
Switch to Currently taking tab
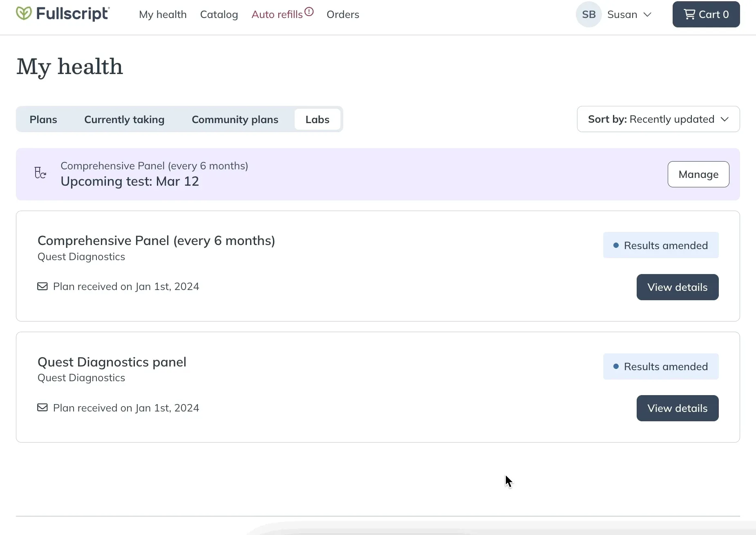coord(124,119)
